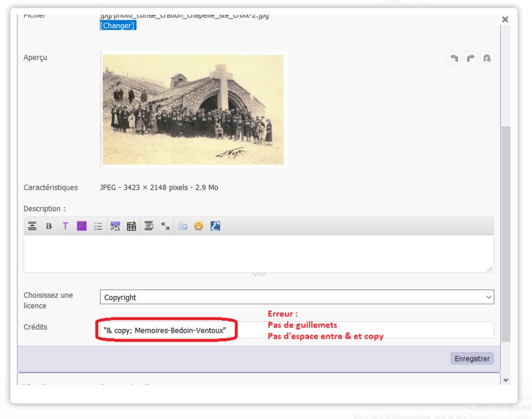Viewport: 532px width, 419px height.
Task: Click the description resize handle dots
Action: 259,274
